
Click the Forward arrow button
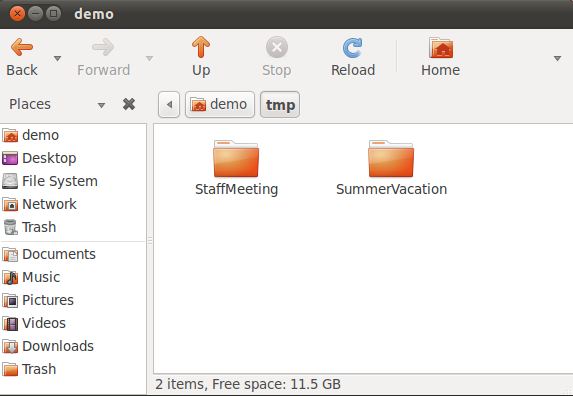pyautogui.click(x=103, y=57)
